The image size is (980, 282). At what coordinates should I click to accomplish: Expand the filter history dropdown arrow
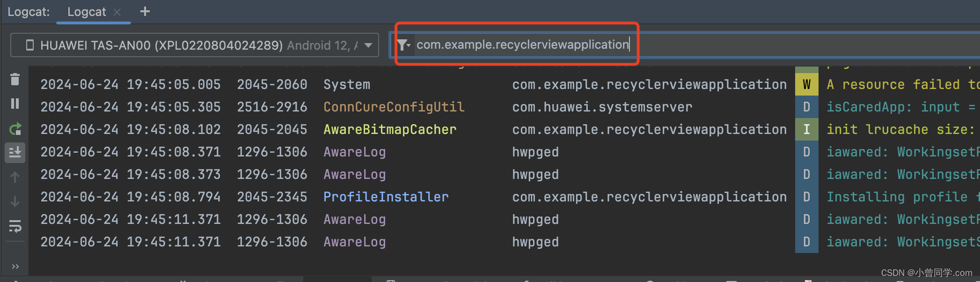pos(408,45)
